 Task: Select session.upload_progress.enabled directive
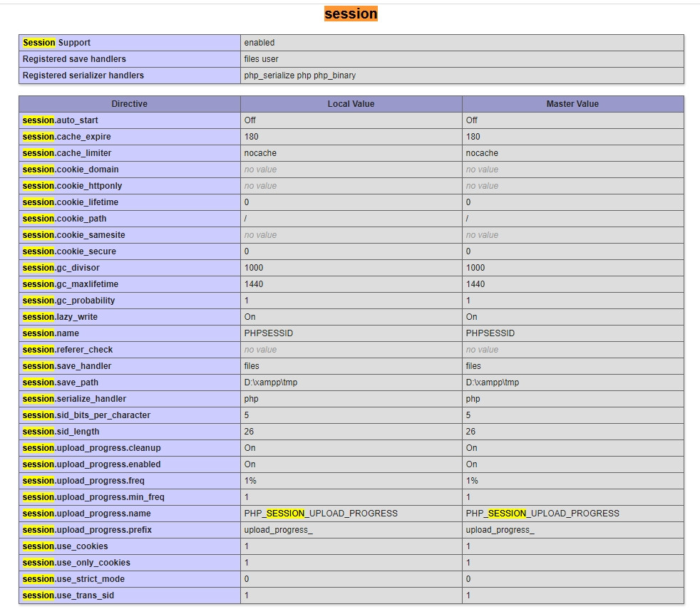click(91, 464)
